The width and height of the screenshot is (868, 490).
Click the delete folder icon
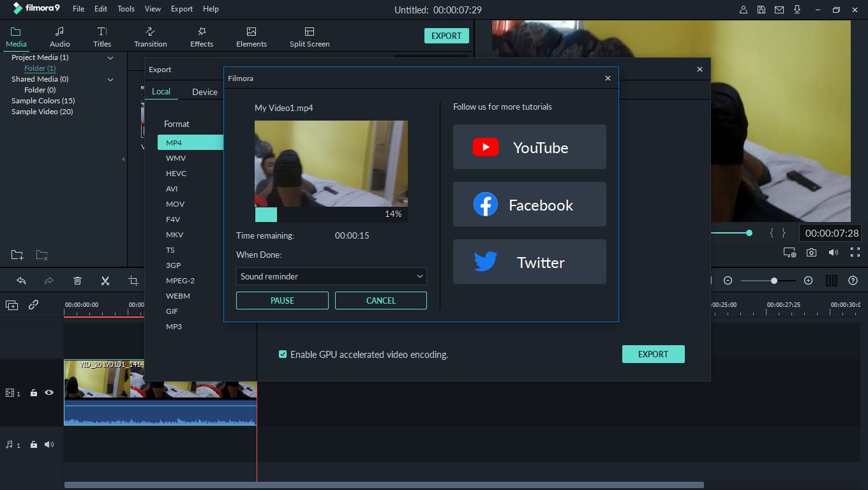tap(41, 255)
